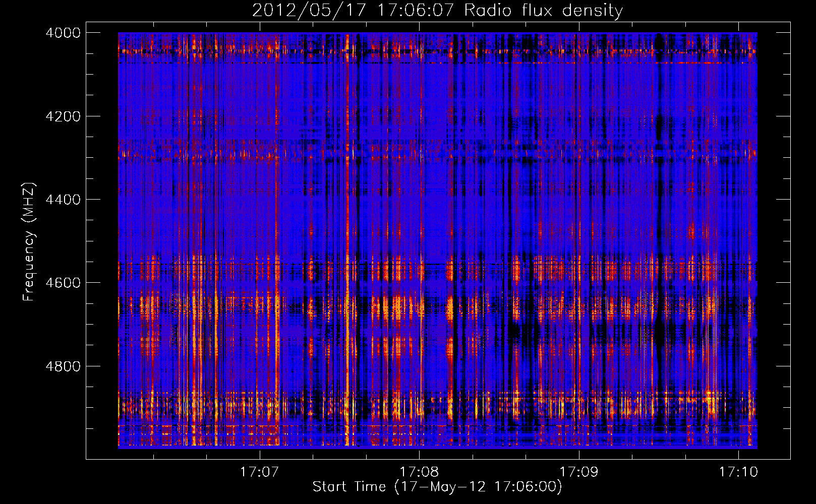Click the 'Frequency (MHZ)' axis title
The height and width of the screenshot is (504, 816).
29,242
